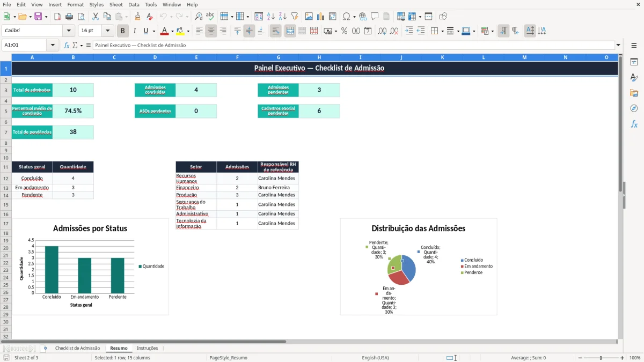Click the Insert Comment icon
The image size is (644, 362).
pos(375,17)
